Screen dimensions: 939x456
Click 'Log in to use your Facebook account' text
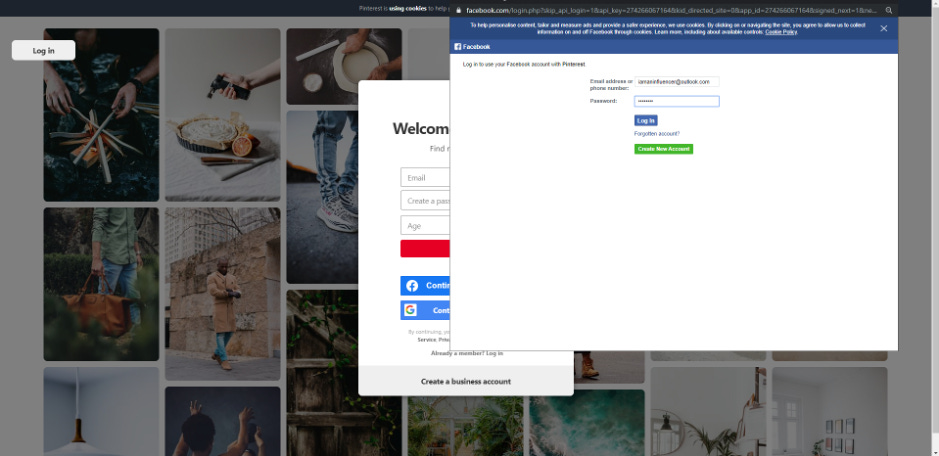click(523, 64)
